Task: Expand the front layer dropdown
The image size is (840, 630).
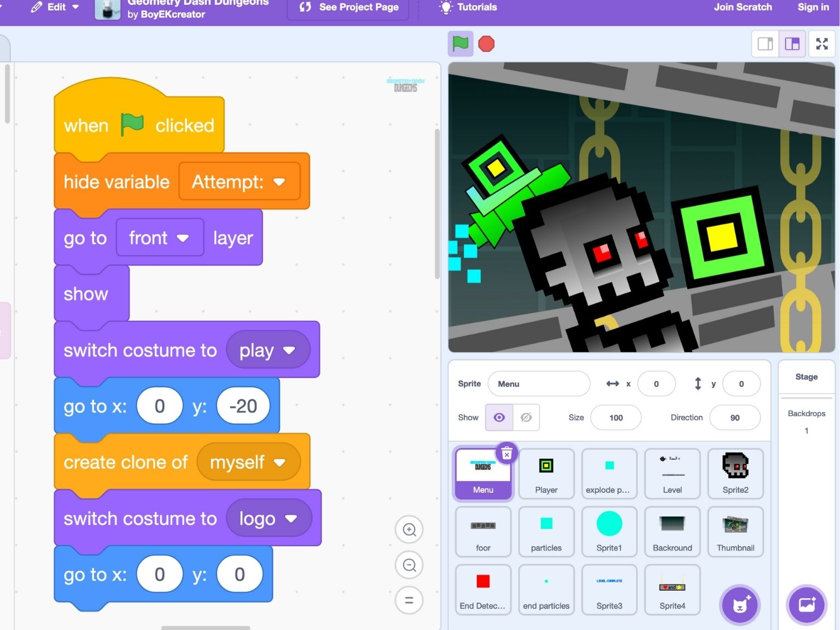Action: pyautogui.click(x=183, y=238)
